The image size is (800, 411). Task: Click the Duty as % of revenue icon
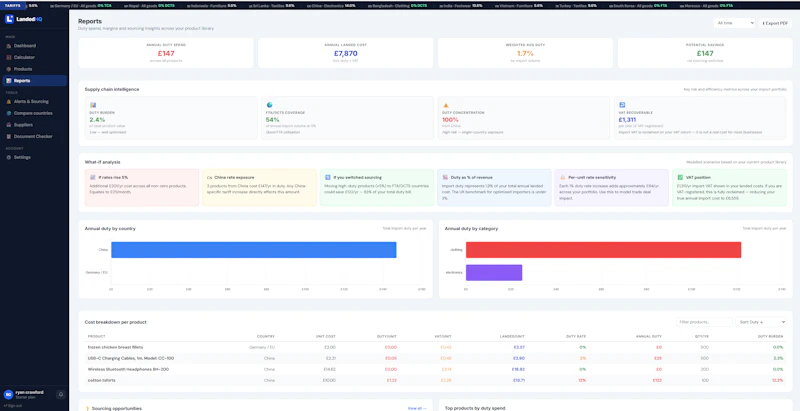click(445, 177)
